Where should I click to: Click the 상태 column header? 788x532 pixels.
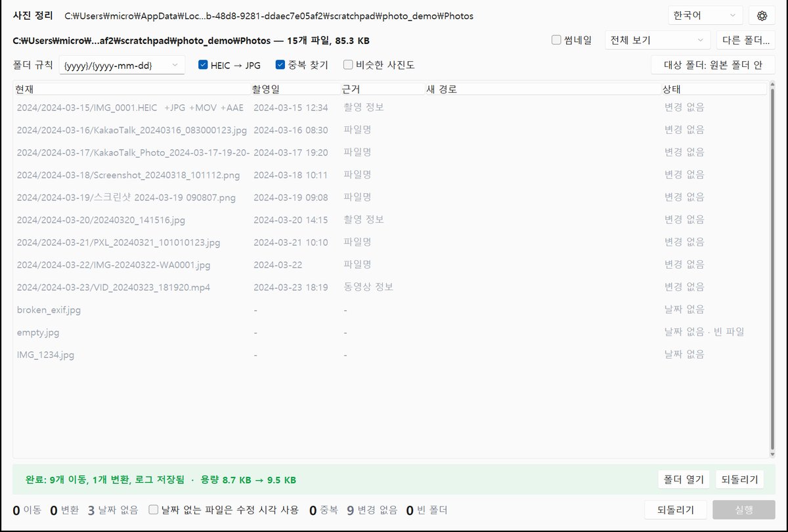point(713,89)
